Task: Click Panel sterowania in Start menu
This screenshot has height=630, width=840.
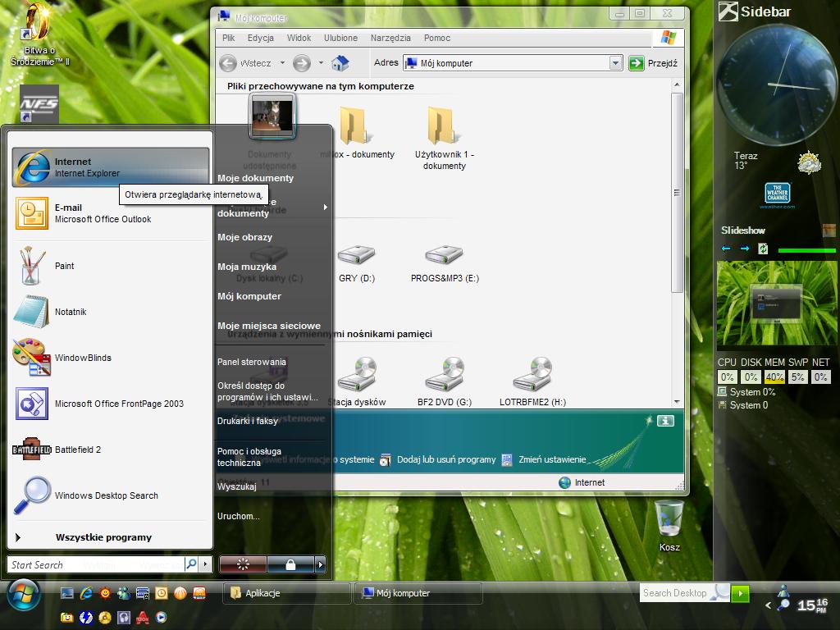Action: pos(252,362)
